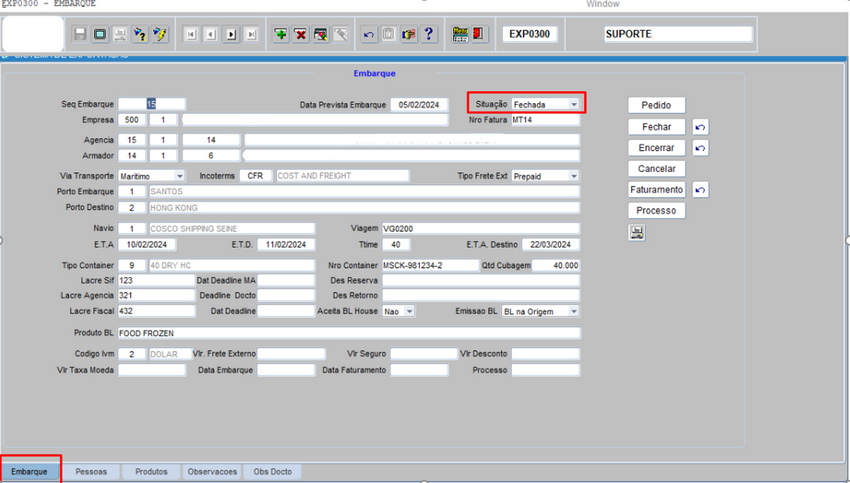Click the red exit door icon

coord(479,34)
